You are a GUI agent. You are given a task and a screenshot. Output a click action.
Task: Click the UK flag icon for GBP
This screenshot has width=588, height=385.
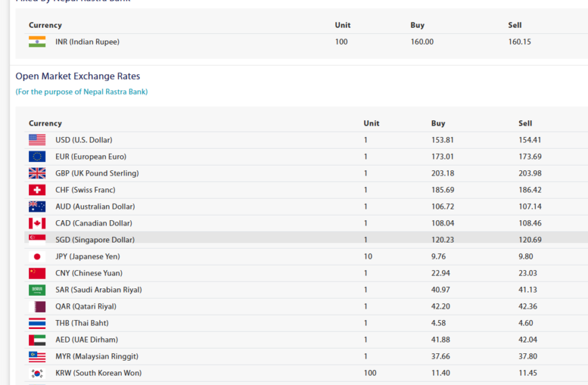click(37, 173)
